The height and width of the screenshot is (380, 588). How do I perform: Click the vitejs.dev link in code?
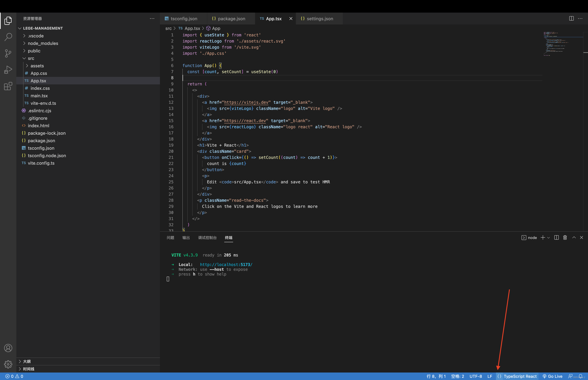[x=246, y=102]
